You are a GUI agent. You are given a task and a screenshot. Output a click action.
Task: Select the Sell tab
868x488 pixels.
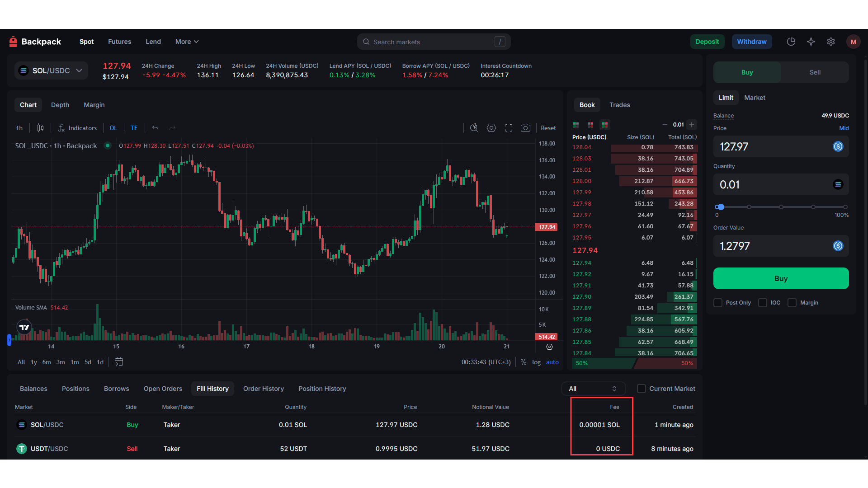point(815,72)
